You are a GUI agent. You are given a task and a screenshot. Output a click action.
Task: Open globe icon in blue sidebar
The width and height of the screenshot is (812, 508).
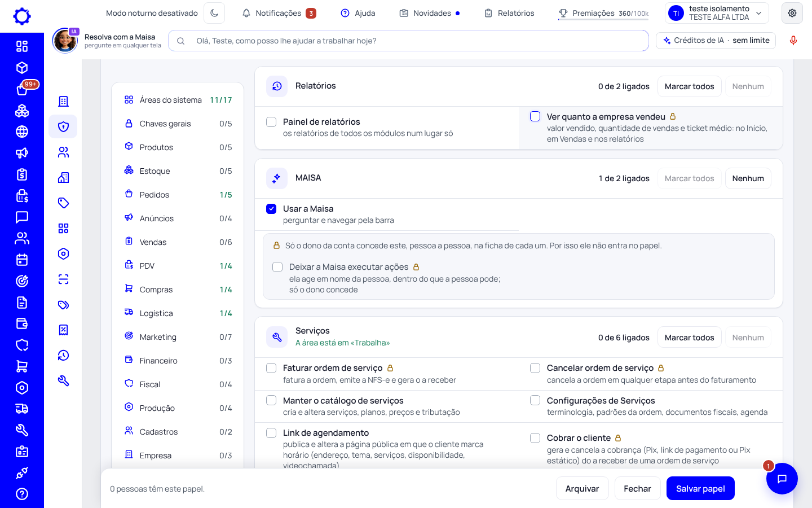[x=22, y=132]
